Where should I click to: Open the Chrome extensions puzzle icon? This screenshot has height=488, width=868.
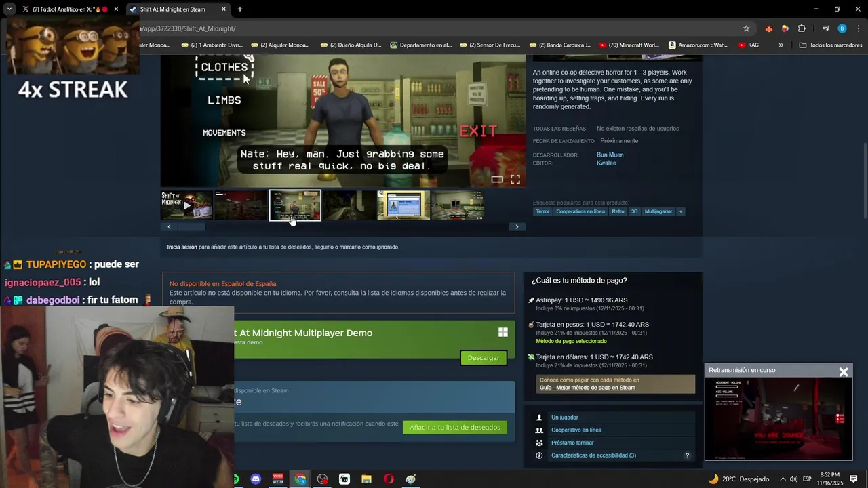point(802,28)
